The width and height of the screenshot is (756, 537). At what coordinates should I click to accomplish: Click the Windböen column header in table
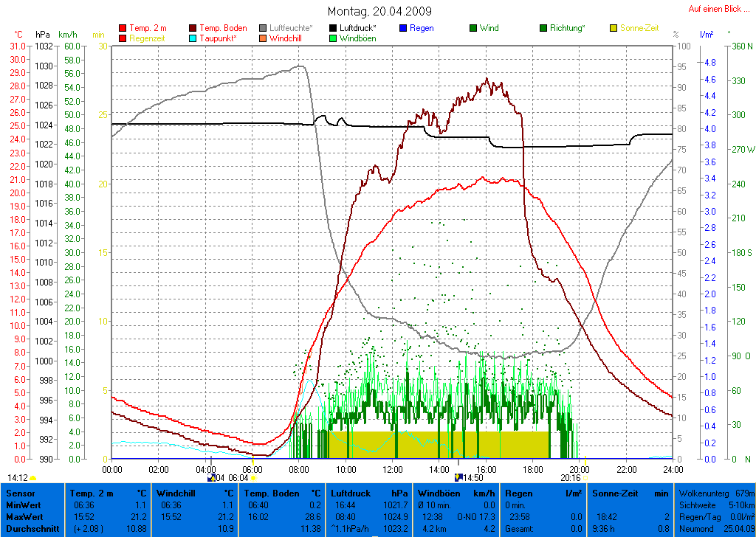pyautogui.click(x=439, y=493)
